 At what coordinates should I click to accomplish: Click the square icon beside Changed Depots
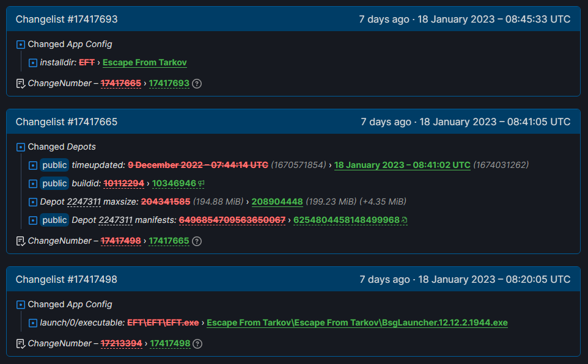pos(21,147)
